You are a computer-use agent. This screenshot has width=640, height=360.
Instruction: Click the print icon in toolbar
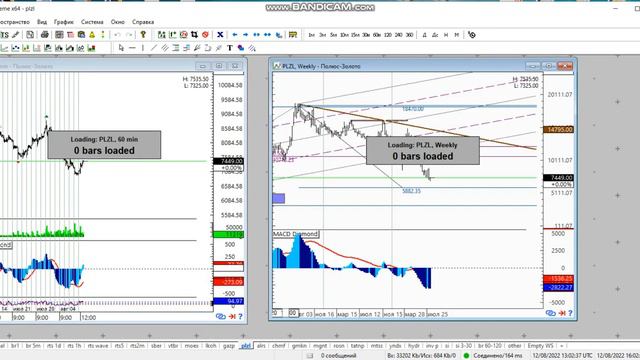pos(44,35)
